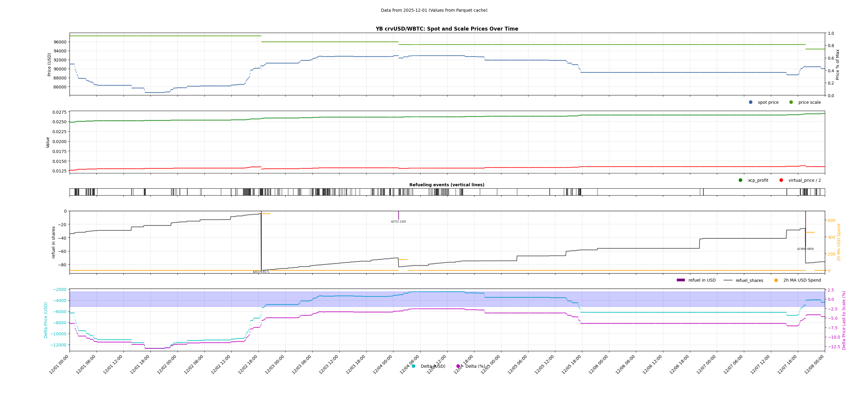The width and height of the screenshot is (868, 413).
Task: Click the 12/01 00:00 x-axis tick label
Action: (59, 364)
